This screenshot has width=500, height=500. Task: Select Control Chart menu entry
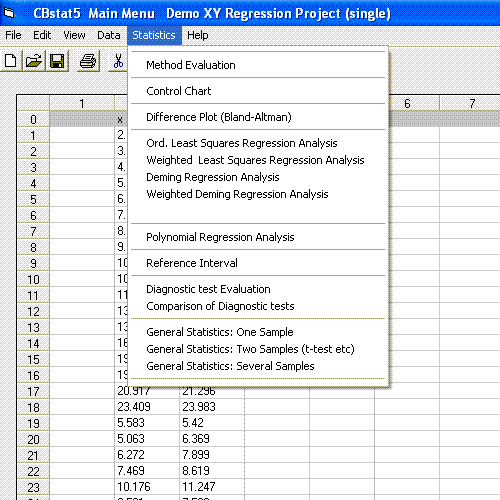(x=258, y=91)
